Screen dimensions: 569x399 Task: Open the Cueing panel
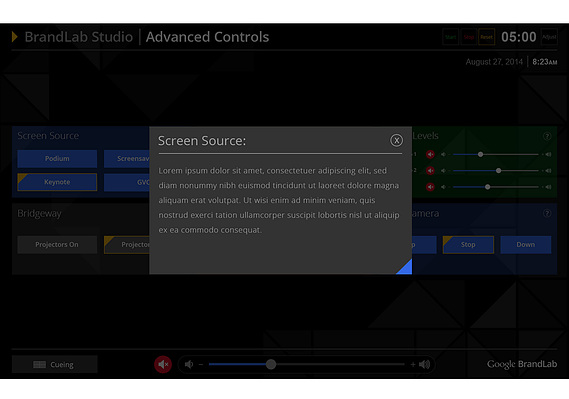tap(54, 364)
